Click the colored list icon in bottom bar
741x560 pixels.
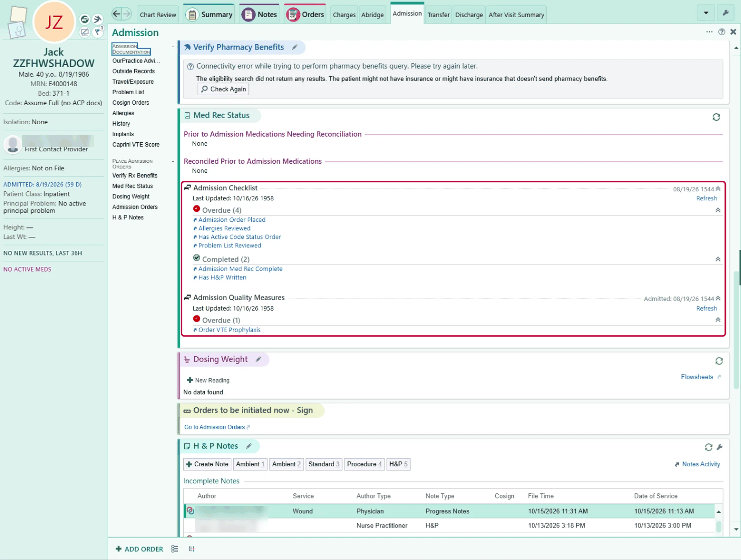coord(192,549)
